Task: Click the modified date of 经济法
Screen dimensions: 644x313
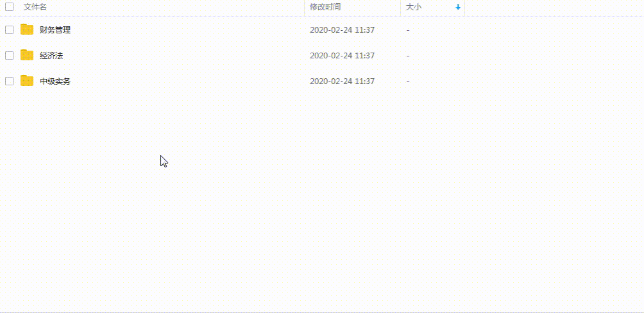Action: point(342,56)
